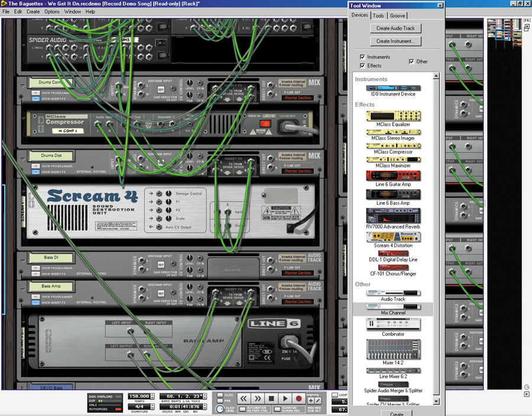Switch to the Groove tab
The height and width of the screenshot is (416, 532).
pyautogui.click(x=397, y=15)
